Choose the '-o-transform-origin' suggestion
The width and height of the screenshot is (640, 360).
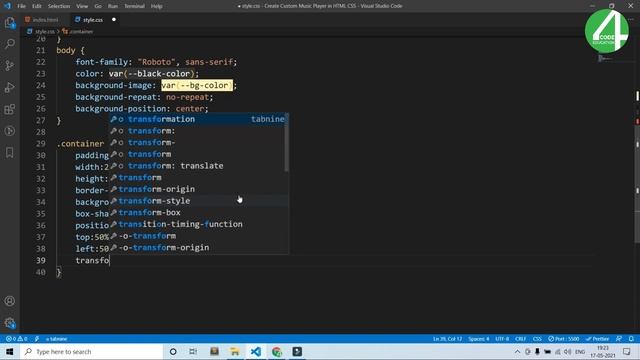point(198,248)
